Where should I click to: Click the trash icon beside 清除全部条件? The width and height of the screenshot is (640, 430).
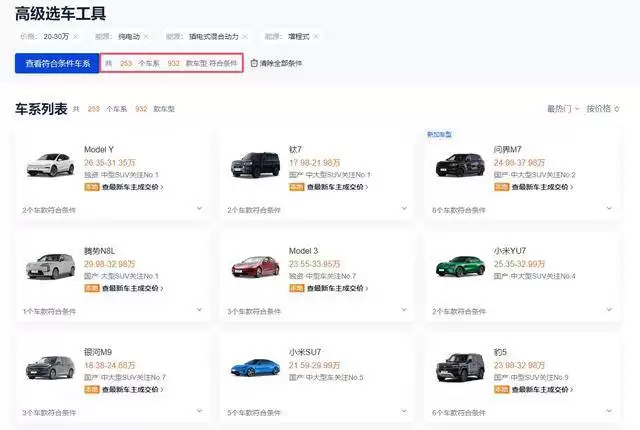pyautogui.click(x=254, y=63)
